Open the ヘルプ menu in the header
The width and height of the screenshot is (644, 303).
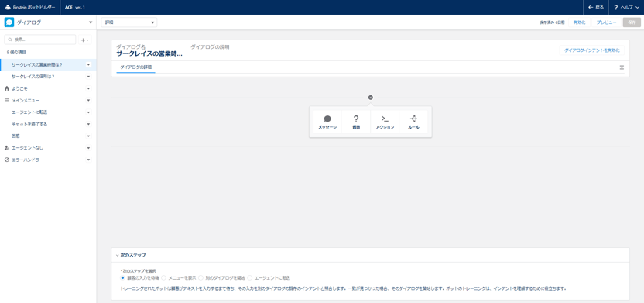coord(626,8)
